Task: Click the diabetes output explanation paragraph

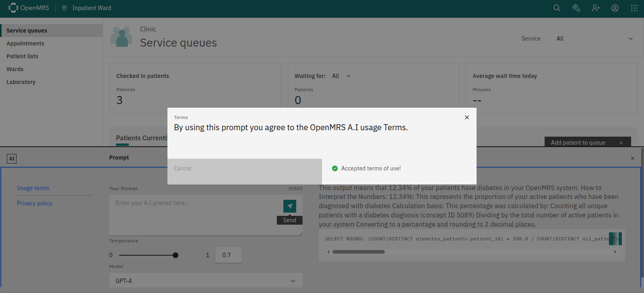Action: click(469, 206)
